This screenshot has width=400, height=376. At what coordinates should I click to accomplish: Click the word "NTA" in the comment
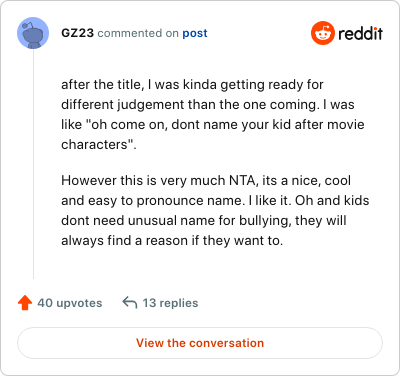click(243, 181)
